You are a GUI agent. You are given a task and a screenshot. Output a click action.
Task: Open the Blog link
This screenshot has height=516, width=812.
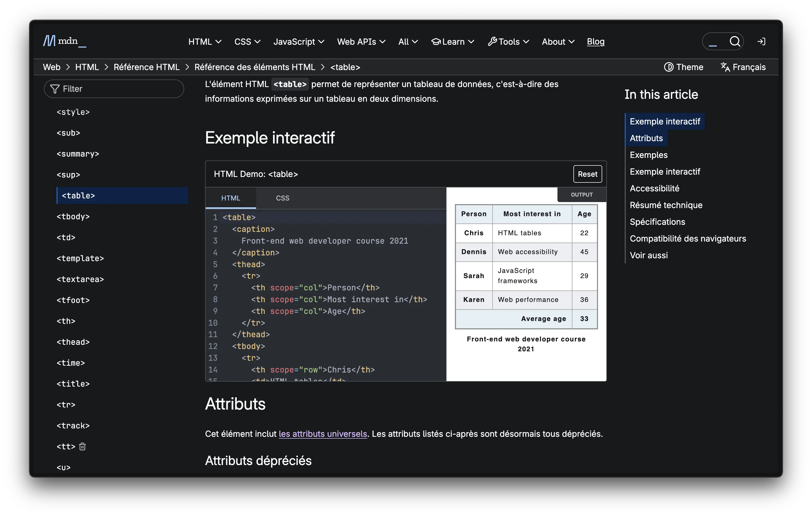[595, 42]
